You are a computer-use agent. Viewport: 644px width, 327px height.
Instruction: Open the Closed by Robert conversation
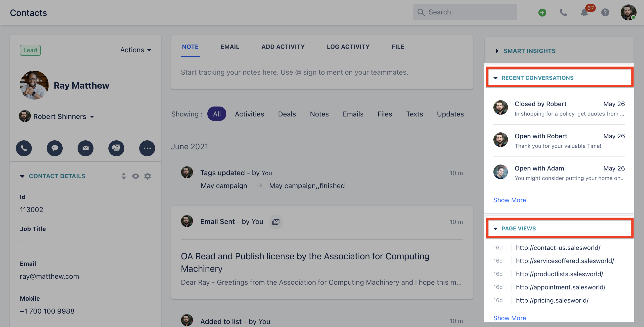point(559,109)
